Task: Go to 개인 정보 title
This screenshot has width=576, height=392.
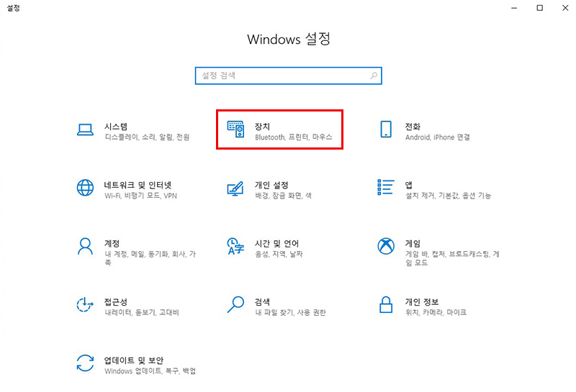Action: pyautogui.click(x=422, y=301)
